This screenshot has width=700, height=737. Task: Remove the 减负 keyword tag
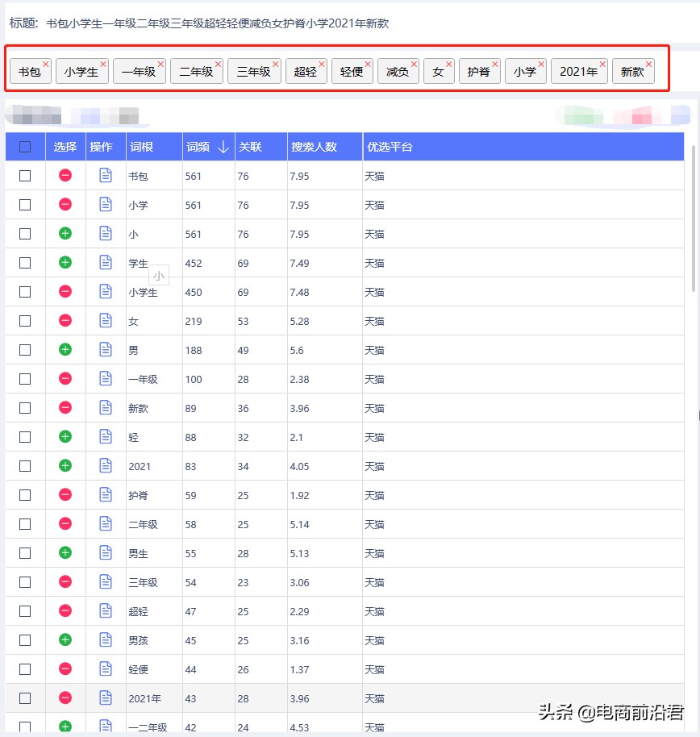(x=414, y=64)
